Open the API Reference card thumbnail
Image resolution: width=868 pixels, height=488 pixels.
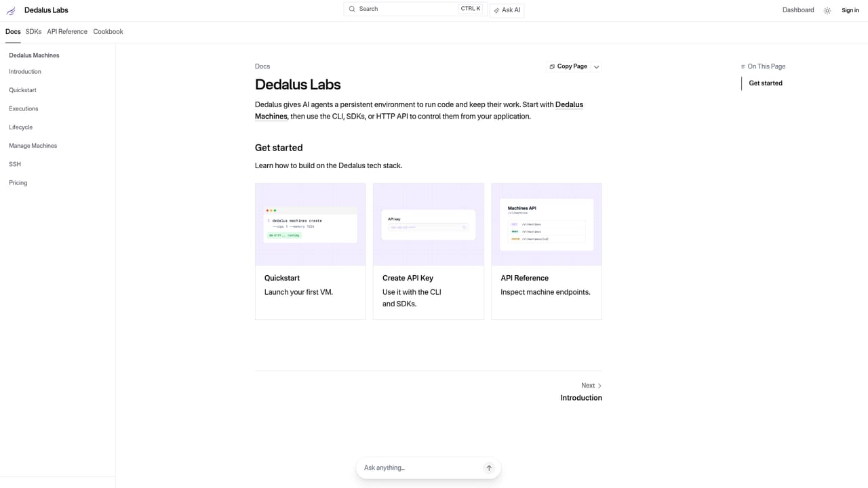coord(547,224)
